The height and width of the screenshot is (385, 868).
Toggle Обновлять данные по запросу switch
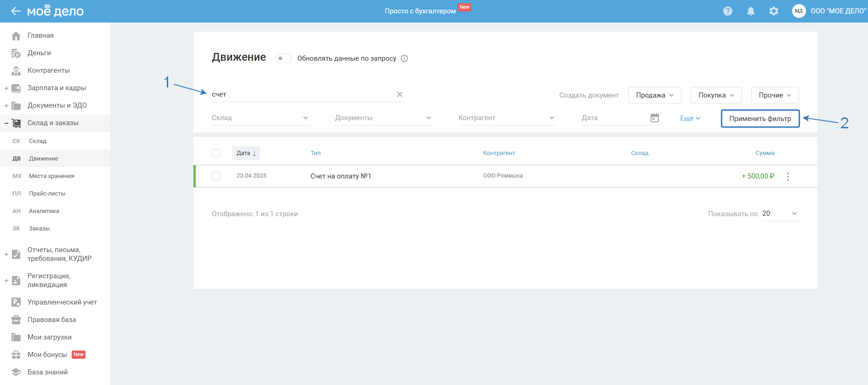point(284,58)
